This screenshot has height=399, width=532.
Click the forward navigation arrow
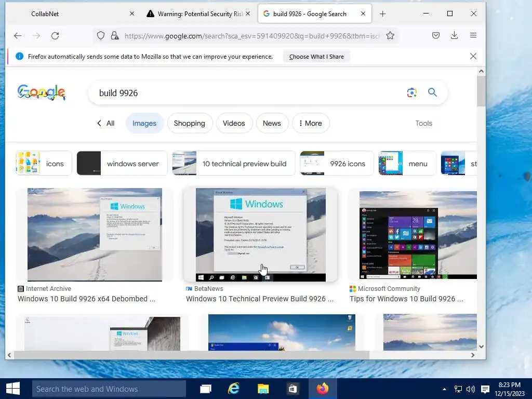click(x=36, y=36)
